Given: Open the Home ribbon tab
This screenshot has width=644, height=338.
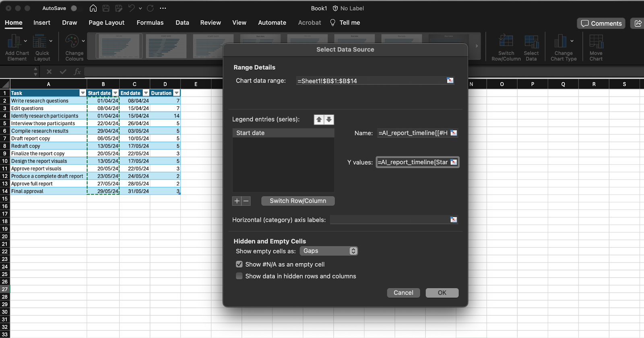Looking at the screenshot, I should coord(14,23).
